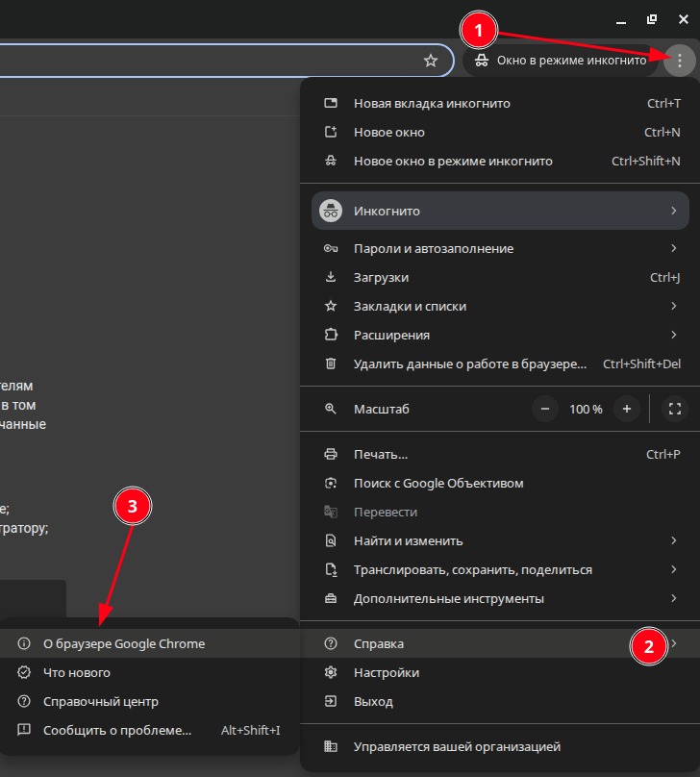Click the Печать printer icon

[331, 454]
